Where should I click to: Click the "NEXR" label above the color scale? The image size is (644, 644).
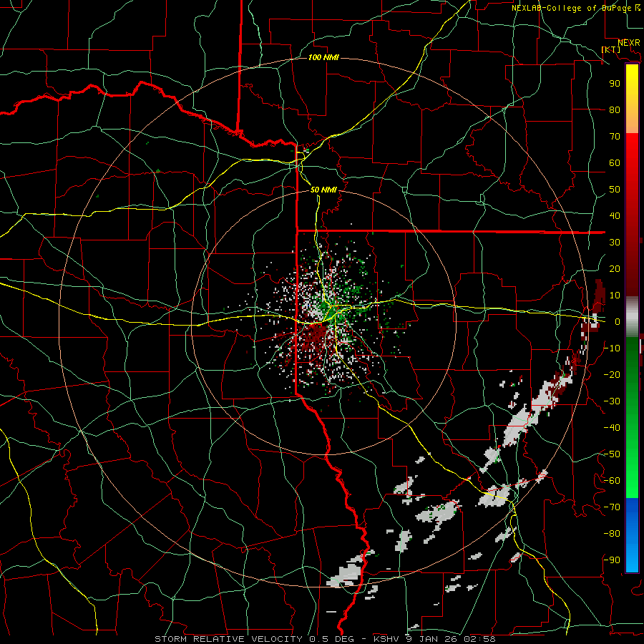coord(629,43)
